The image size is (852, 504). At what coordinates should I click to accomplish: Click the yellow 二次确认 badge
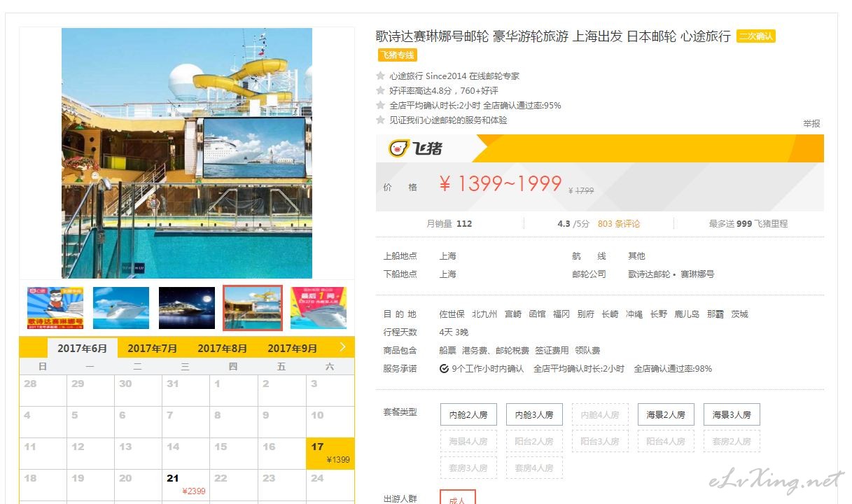click(x=756, y=36)
